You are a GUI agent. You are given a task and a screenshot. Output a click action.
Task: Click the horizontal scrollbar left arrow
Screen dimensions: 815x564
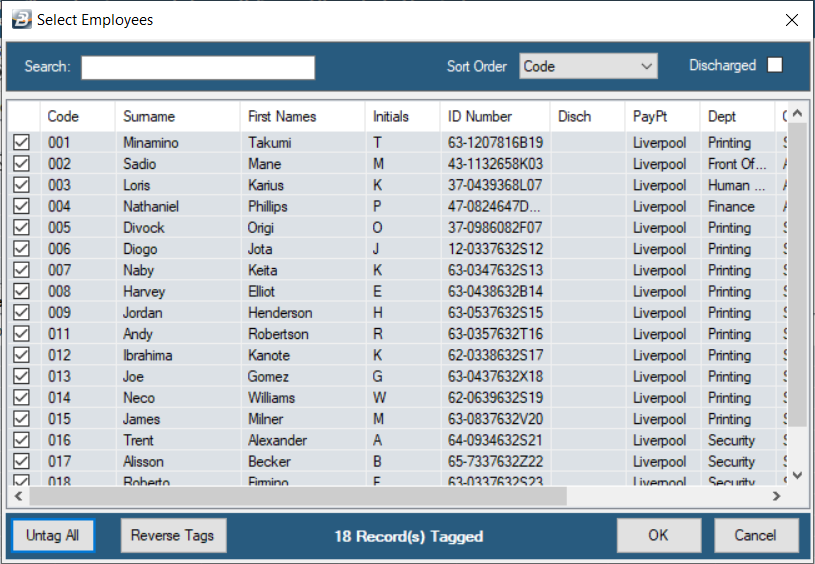(19, 496)
